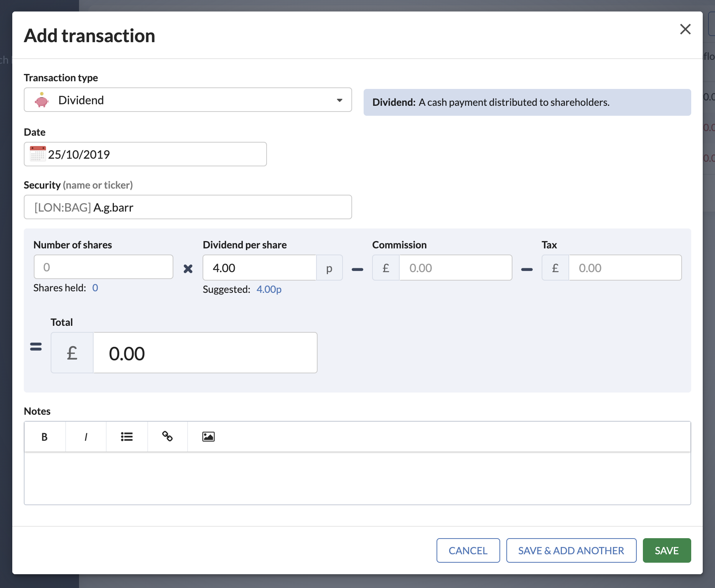The image size is (715, 588).
Task: Insert a bulleted list in Notes
Action: tap(127, 437)
